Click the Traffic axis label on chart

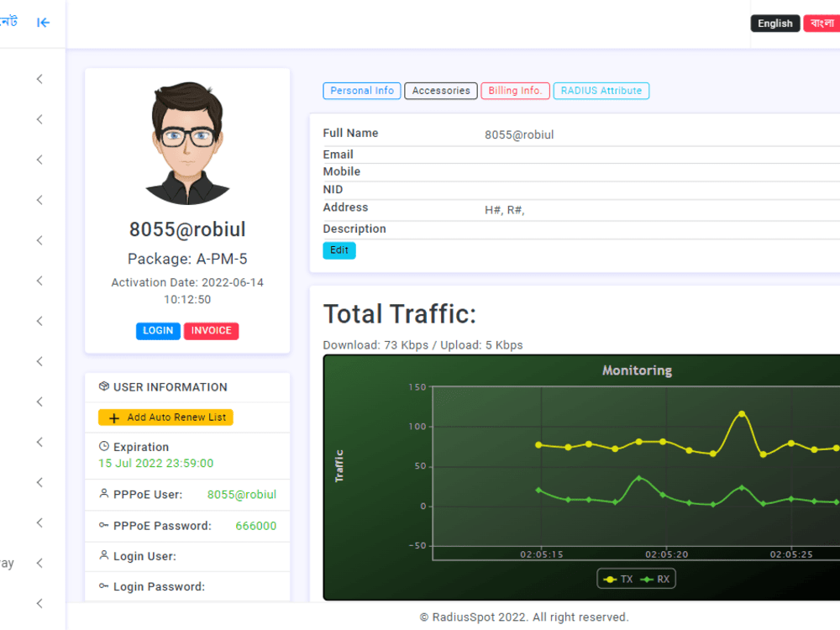coord(339,466)
